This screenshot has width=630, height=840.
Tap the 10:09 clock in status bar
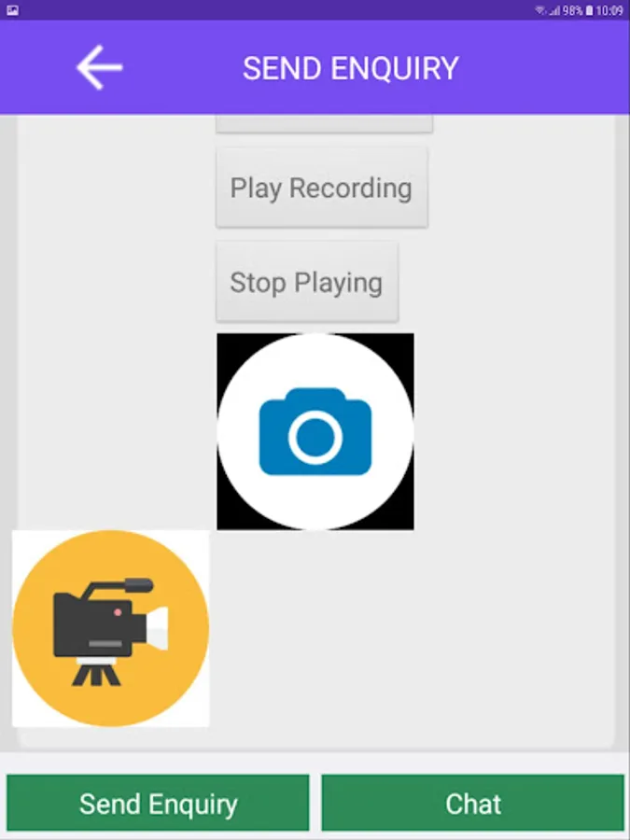pos(609,10)
